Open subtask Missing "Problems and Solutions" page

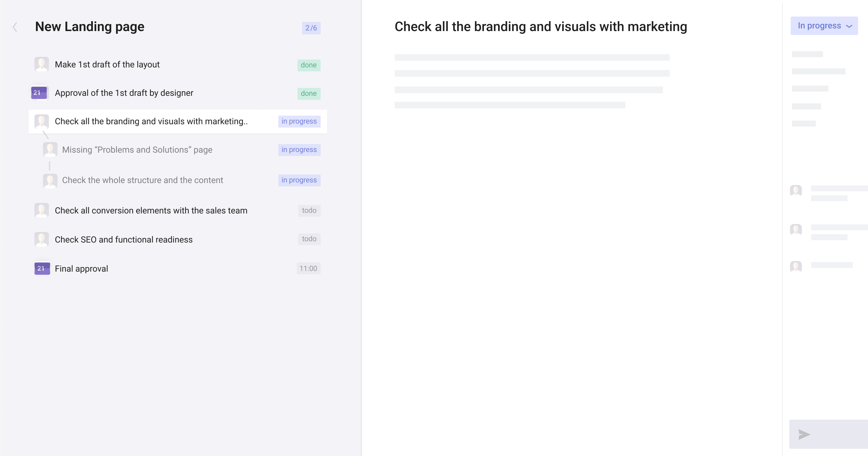[x=137, y=150]
